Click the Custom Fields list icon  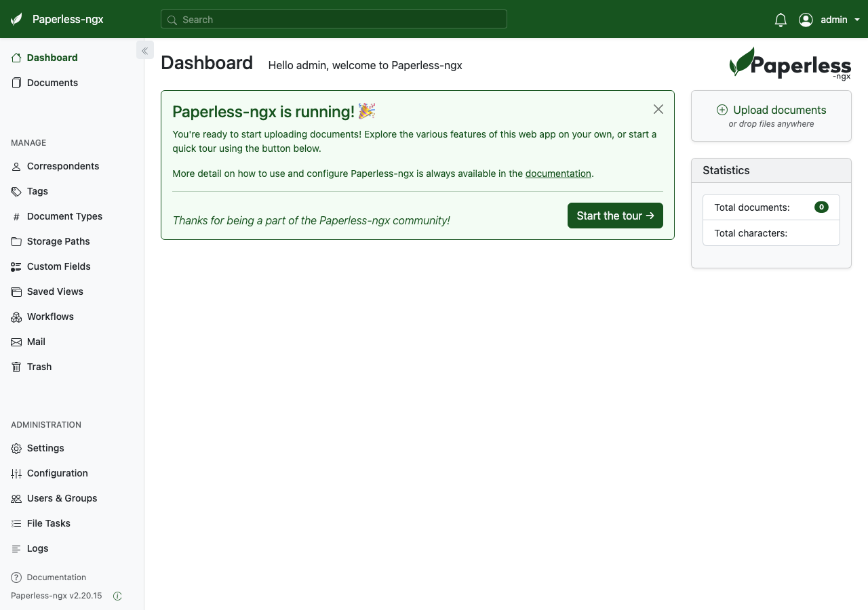[x=16, y=266]
